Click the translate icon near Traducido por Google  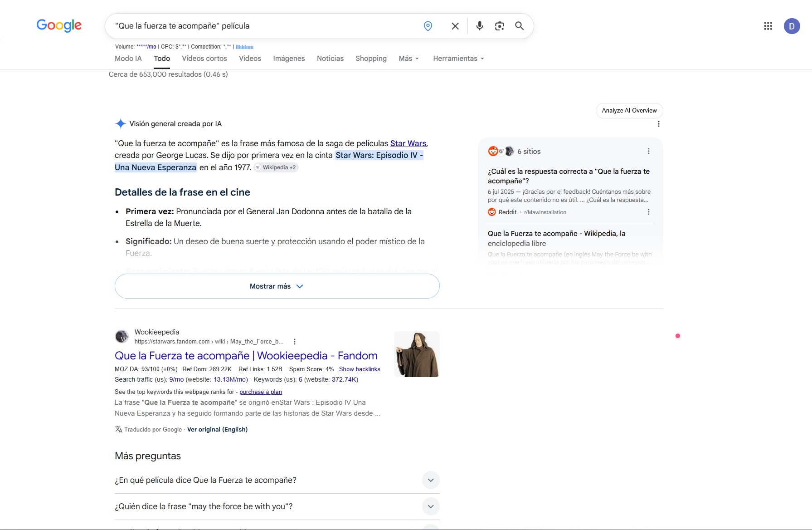118,429
